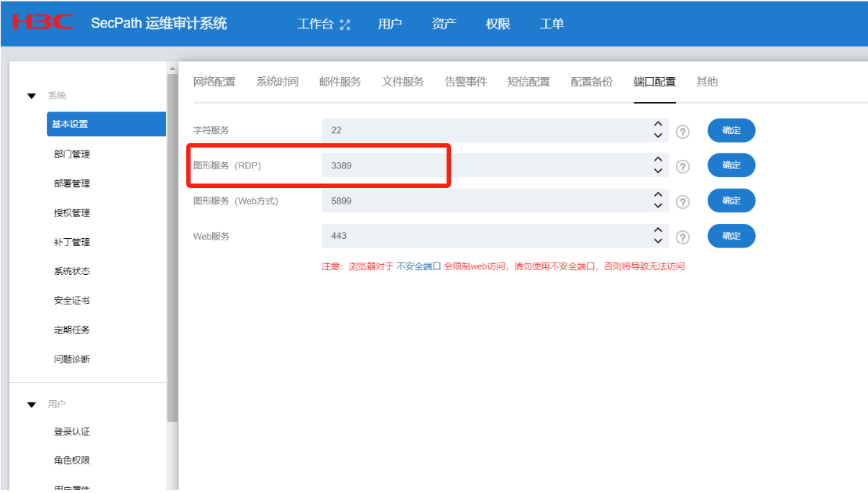The height and width of the screenshot is (493, 868).
Task: Open 角色权限 in the sidebar
Action: click(x=72, y=461)
